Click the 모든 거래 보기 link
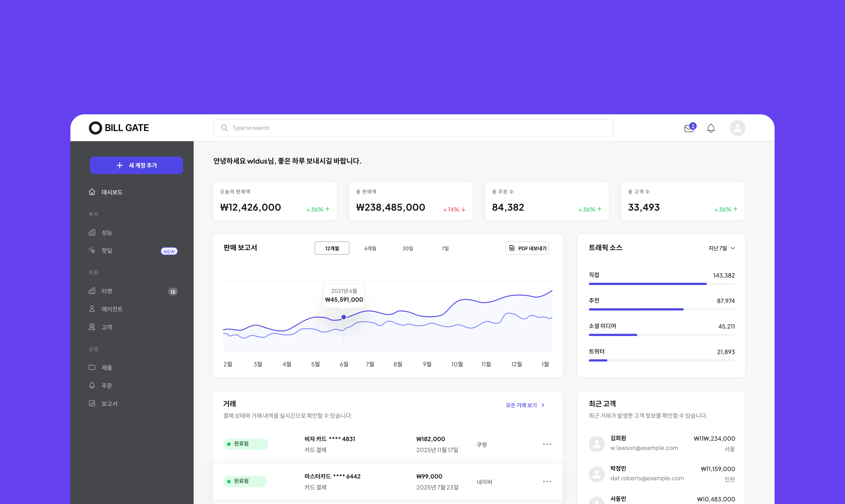The image size is (845, 504). [x=525, y=405]
